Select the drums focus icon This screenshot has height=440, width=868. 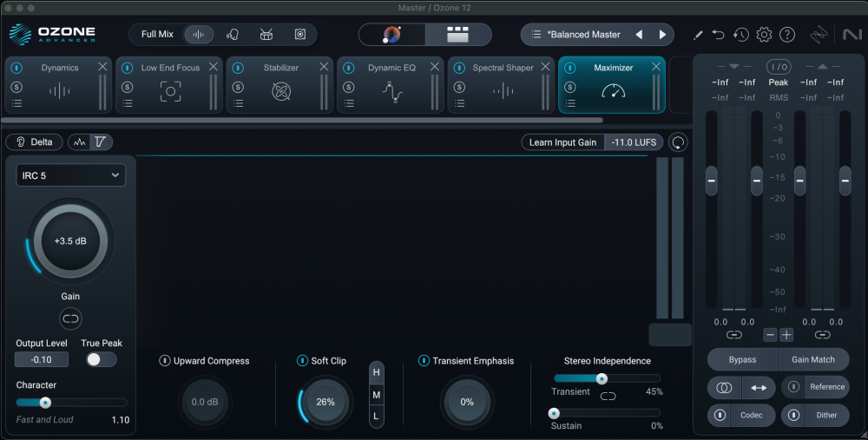(266, 35)
